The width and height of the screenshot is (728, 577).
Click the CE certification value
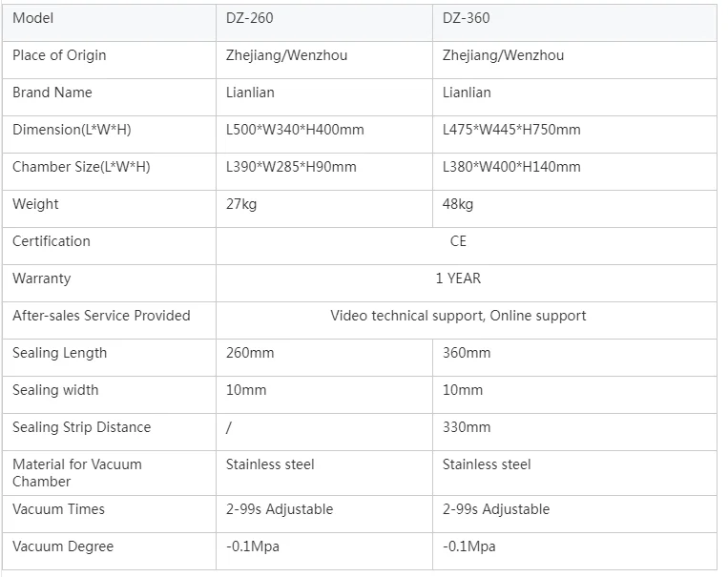(458, 241)
